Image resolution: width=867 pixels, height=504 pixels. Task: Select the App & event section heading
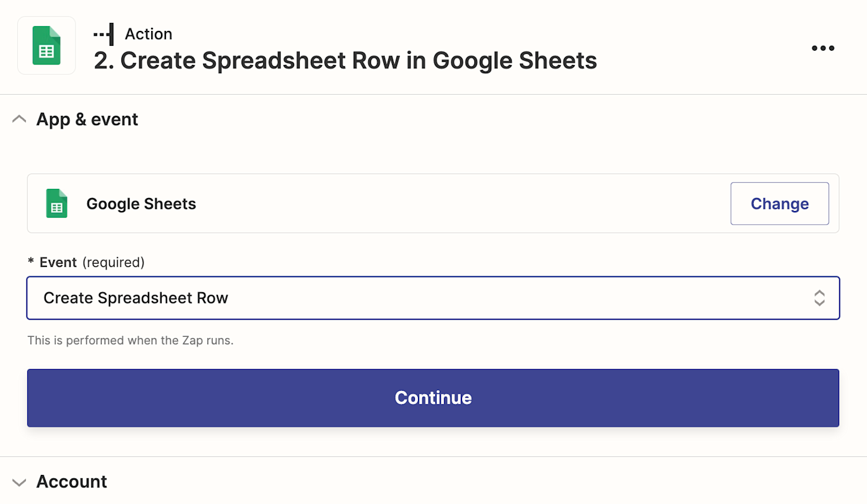pyautogui.click(x=87, y=119)
